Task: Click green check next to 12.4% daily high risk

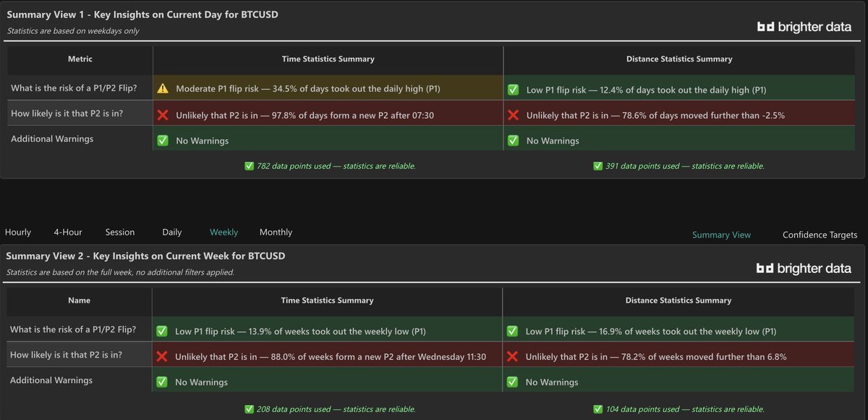Action: point(514,90)
